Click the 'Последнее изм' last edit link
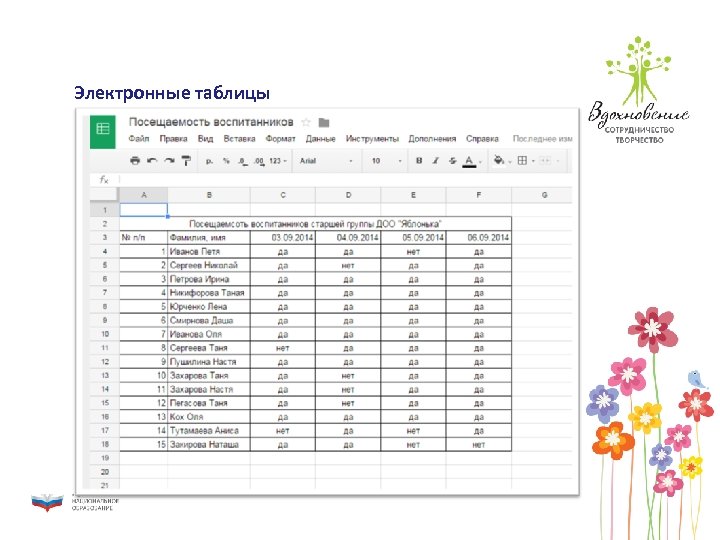 (542, 139)
